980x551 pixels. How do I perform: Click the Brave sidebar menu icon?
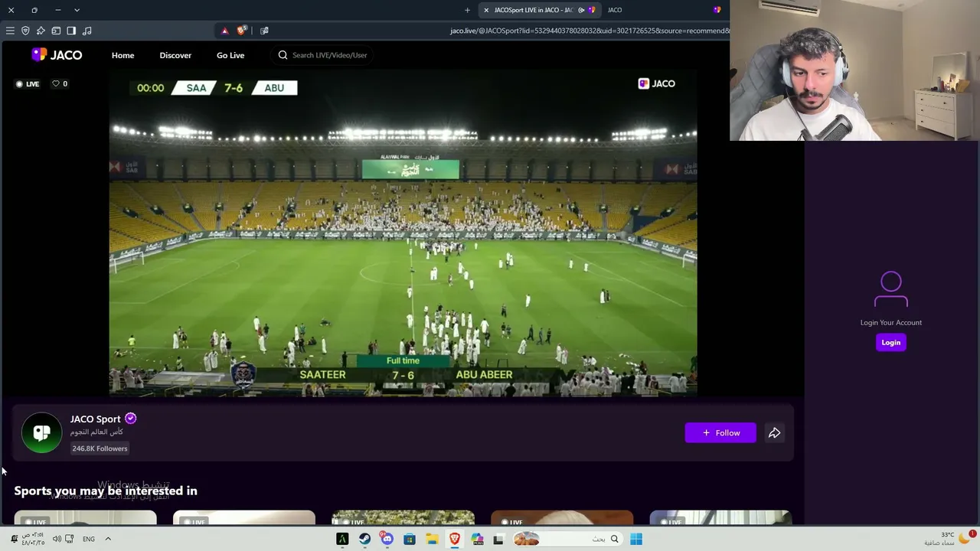[x=10, y=31]
